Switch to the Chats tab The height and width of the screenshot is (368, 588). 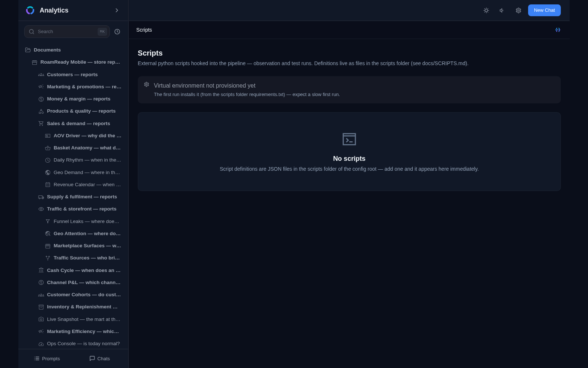click(100, 358)
